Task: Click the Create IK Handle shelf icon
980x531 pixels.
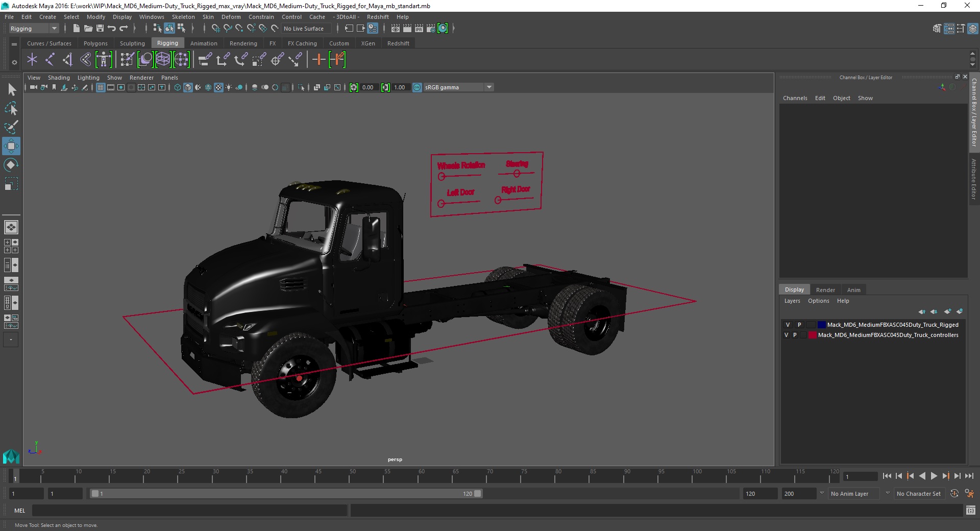Action: click(68, 60)
